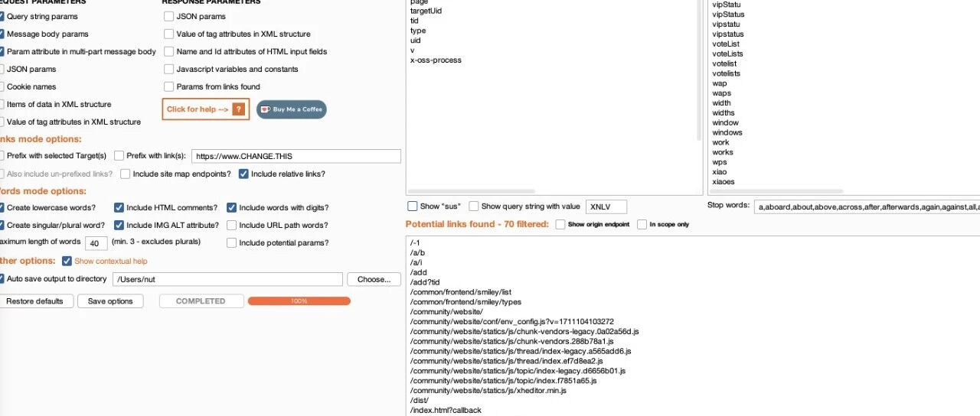Screen dimensions: 980x416
Task: Enable request JSON params checkbox
Action: click(2, 69)
